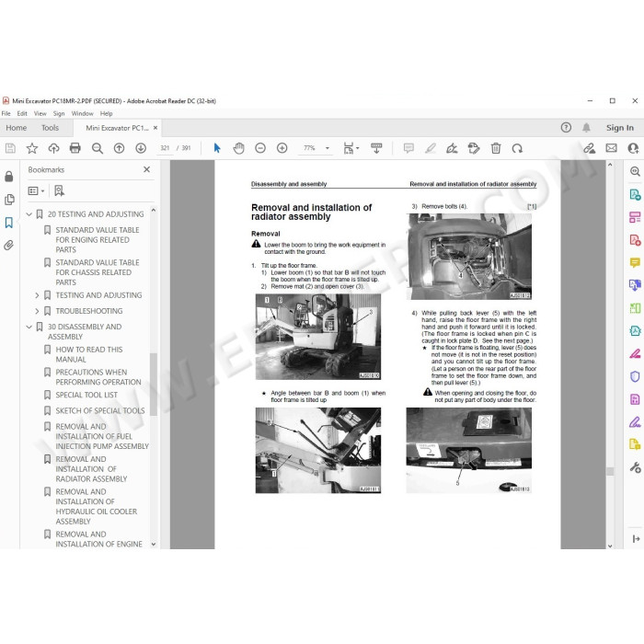Viewport: 644px width, 644px height.
Task: Close the Bookmarks panel
Action: click(146, 169)
